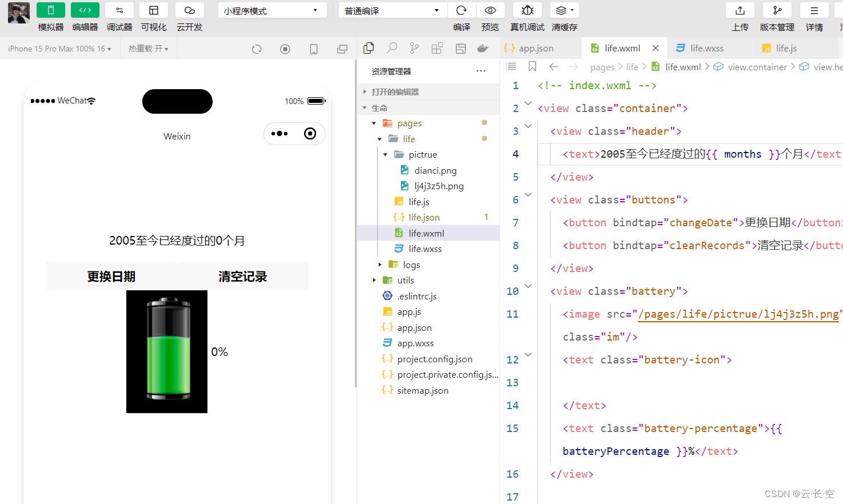Open version management (版本管理)

pyautogui.click(x=777, y=10)
